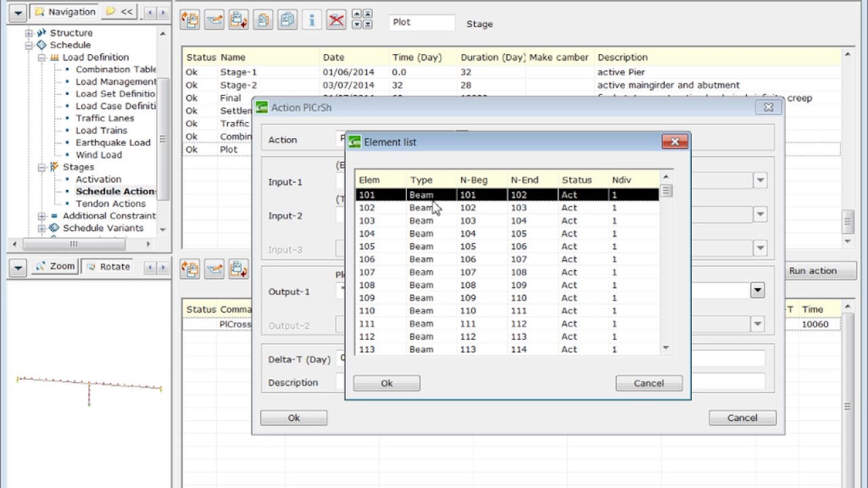Select the Zoom tab
Image resolution: width=868 pixels, height=488 pixels.
tap(55, 266)
